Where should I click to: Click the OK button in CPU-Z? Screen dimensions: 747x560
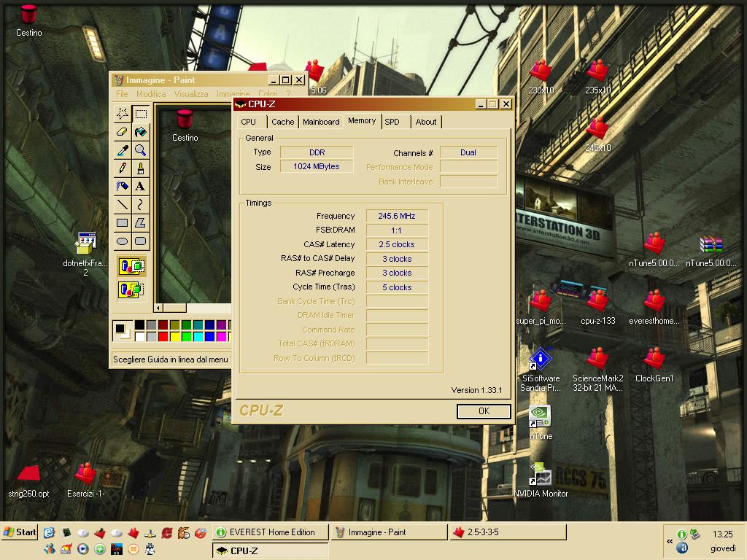484,411
